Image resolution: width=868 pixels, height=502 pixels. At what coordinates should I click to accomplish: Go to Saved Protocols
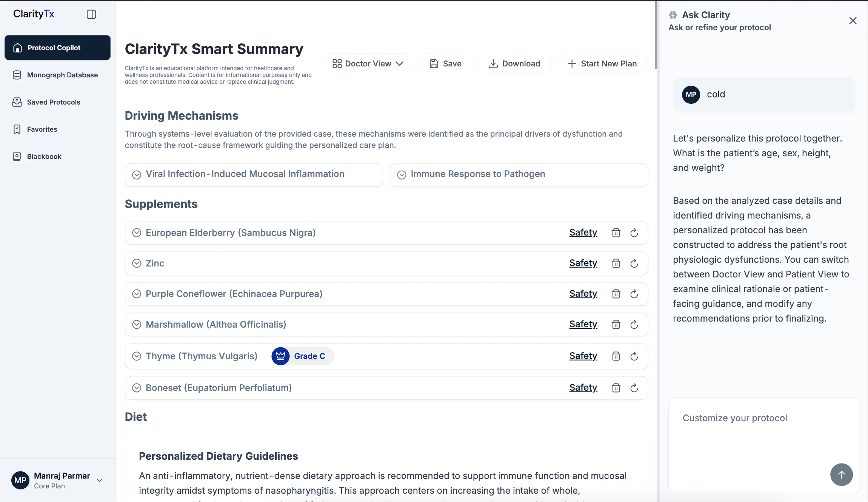[53, 102]
